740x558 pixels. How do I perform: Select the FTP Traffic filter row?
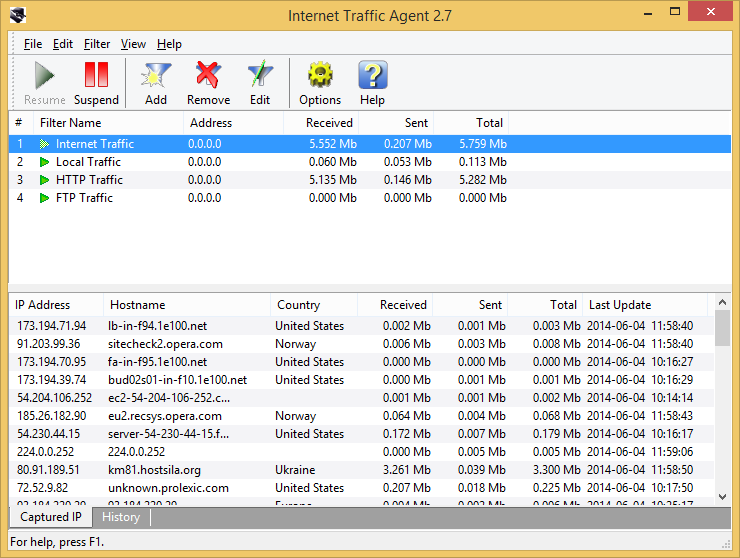(x=370, y=198)
